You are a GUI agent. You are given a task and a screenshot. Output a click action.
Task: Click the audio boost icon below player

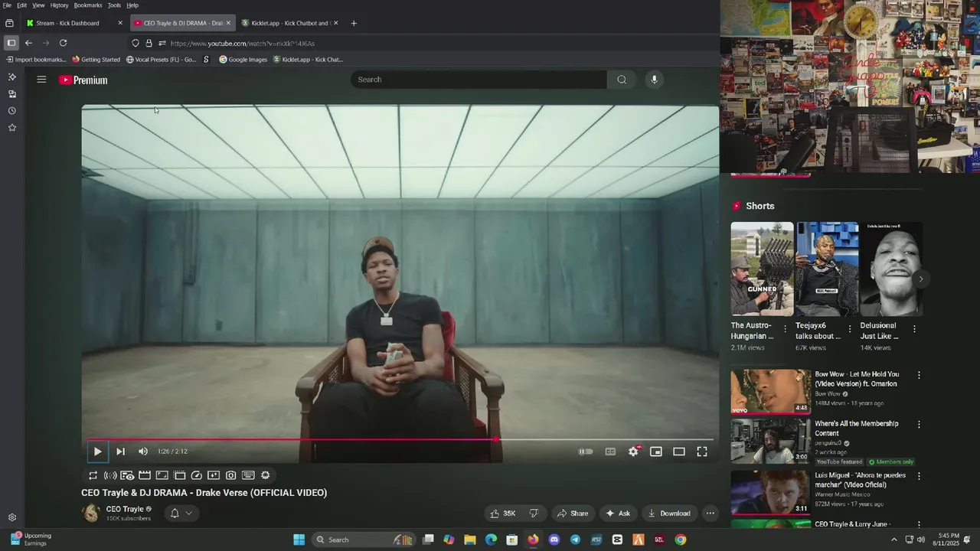[x=110, y=475]
